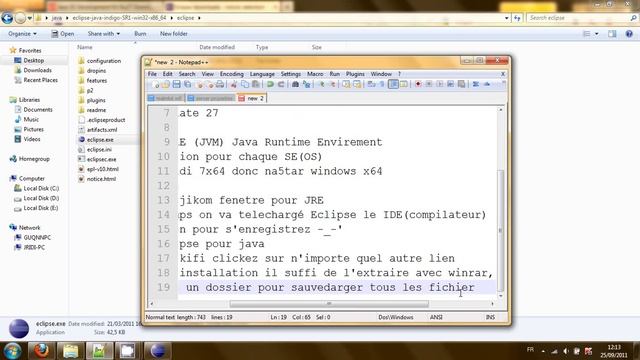Close current document with menu-bar X

503,74
